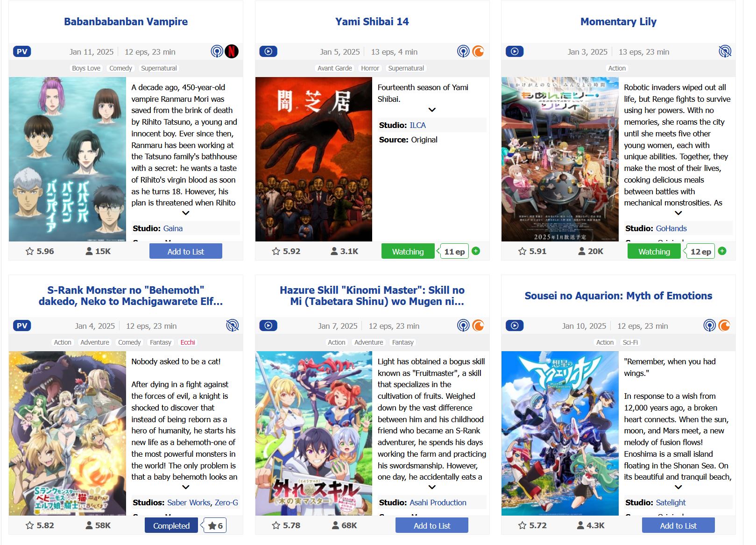756x545 pixels.
Task: Select the Ecchi genre tag
Action: [x=188, y=342]
